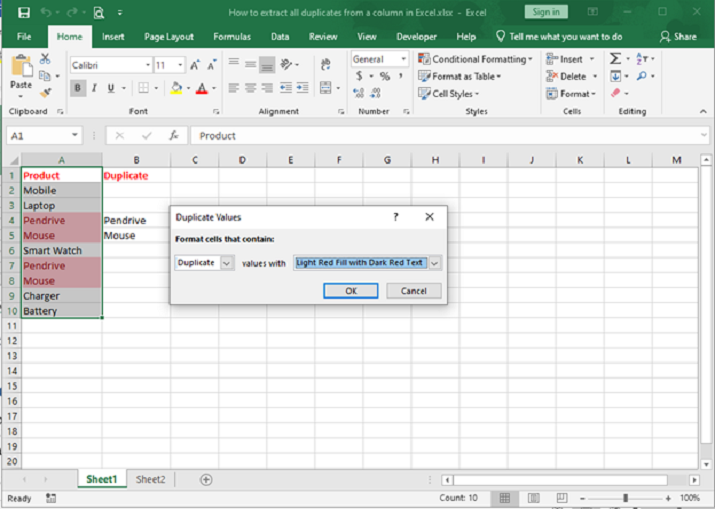Viewport: 715px width, 509px height.
Task: Click the Orientation angled text icon
Action: (286, 64)
